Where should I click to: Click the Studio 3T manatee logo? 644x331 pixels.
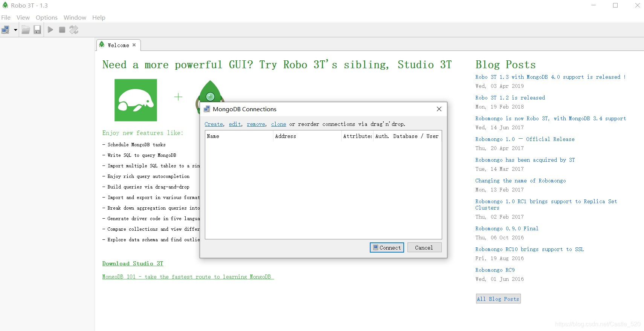point(136,100)
